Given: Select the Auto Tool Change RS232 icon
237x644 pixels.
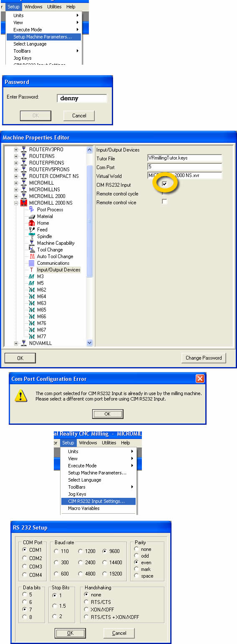Looking at the screenshot, I should tap(32, 256).
